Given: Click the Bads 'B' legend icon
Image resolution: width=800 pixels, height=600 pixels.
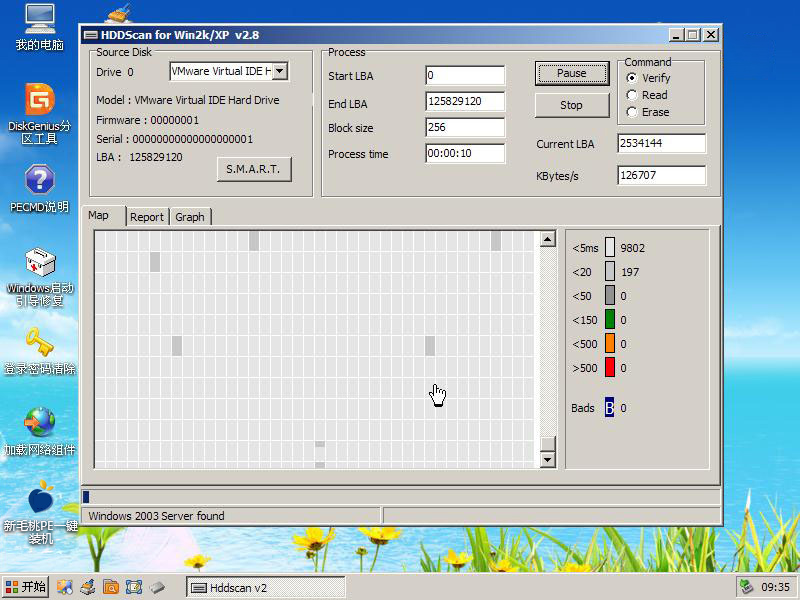Looking at the screenshot, I should (x=609, y=408).
